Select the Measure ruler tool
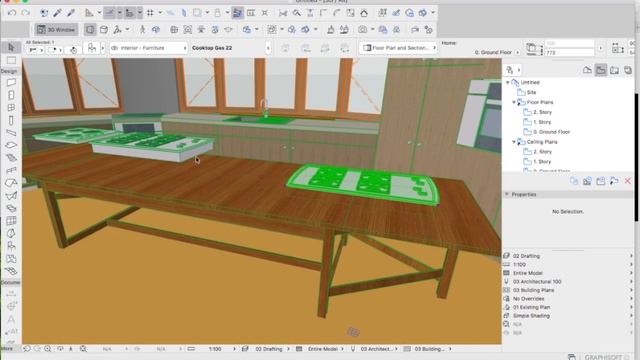Viewport: 640px width, 360px height. 89,13
